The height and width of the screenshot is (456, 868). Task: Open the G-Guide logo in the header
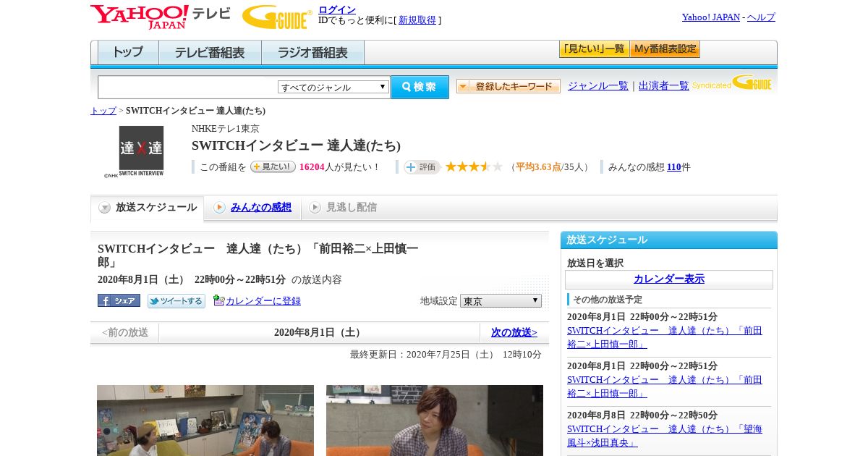[277, 17]
